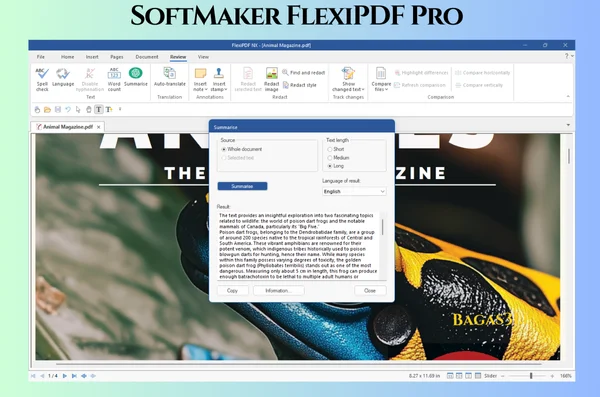Click the summary Result text area
Image resolution: width=600 pixels, height=397 pixels.
click(x=298, y=246)
